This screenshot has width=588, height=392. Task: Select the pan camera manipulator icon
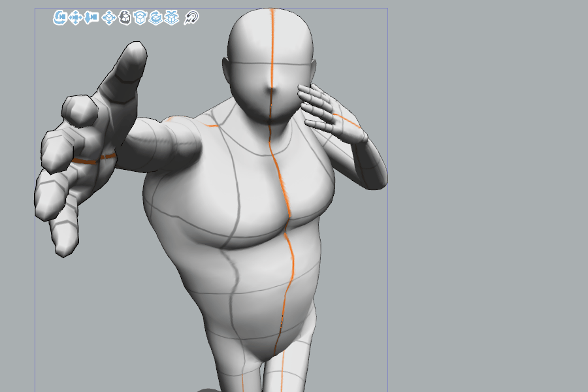[x=75, y=18]
